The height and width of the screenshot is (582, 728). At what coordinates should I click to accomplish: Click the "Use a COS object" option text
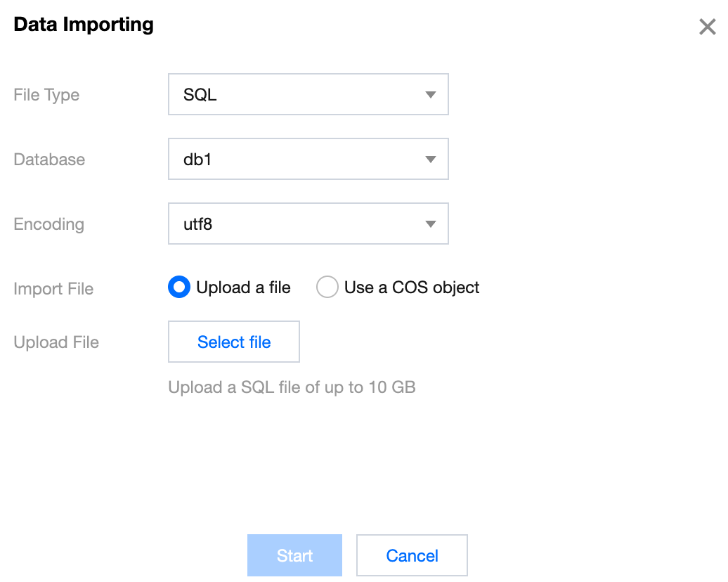412,287
